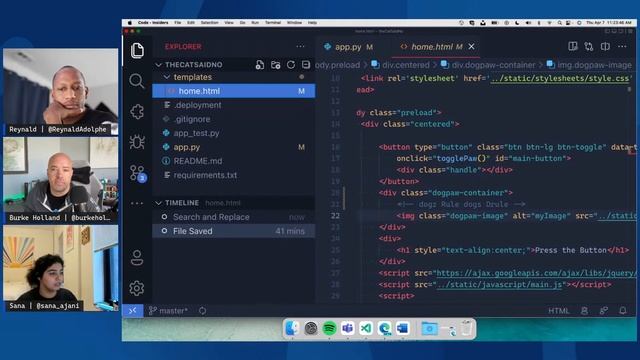Open README.md in Explorer
The width and height of the screenshot is (640, 360).
pos(233,161)
